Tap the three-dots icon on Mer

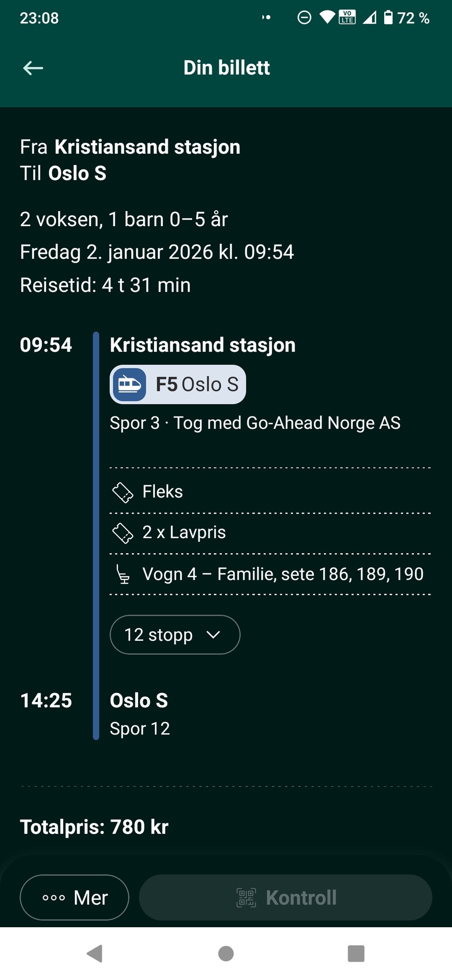click(54, 898)
